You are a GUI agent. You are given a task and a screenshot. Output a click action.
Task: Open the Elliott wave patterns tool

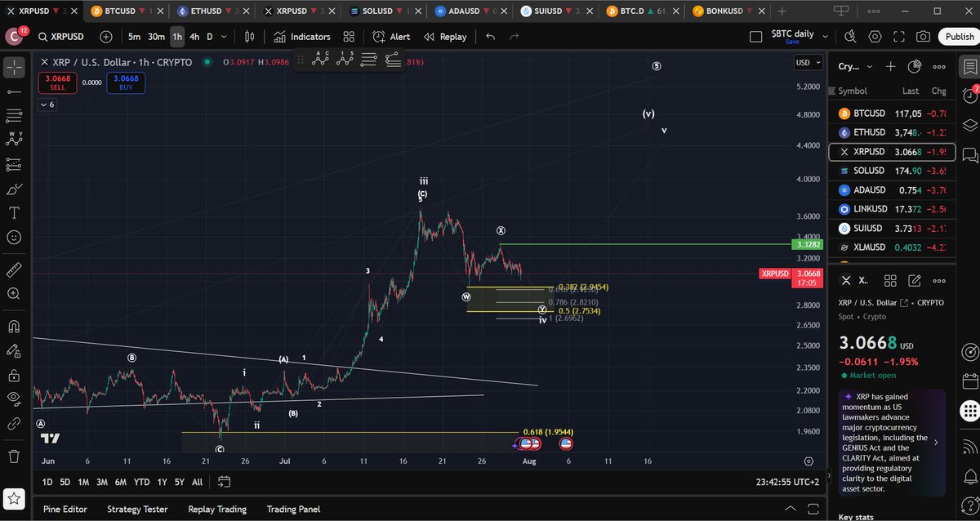(14, 140)
